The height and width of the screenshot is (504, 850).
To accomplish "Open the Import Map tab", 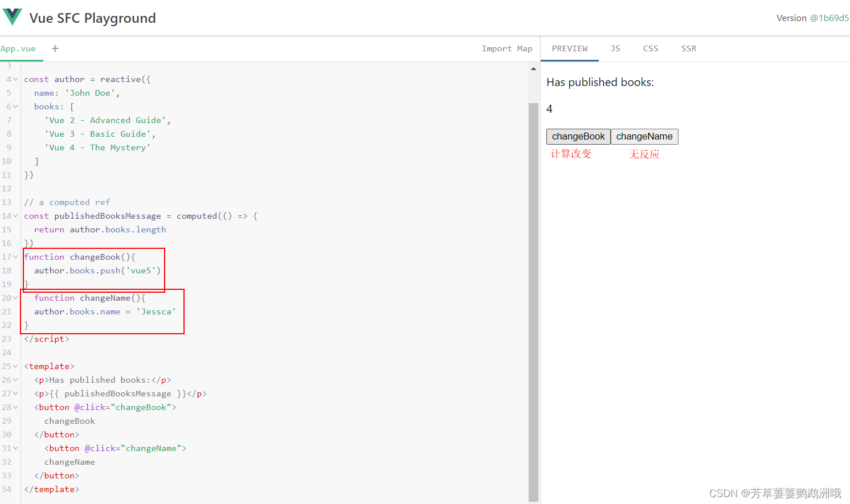I will [x=507, y=48].
